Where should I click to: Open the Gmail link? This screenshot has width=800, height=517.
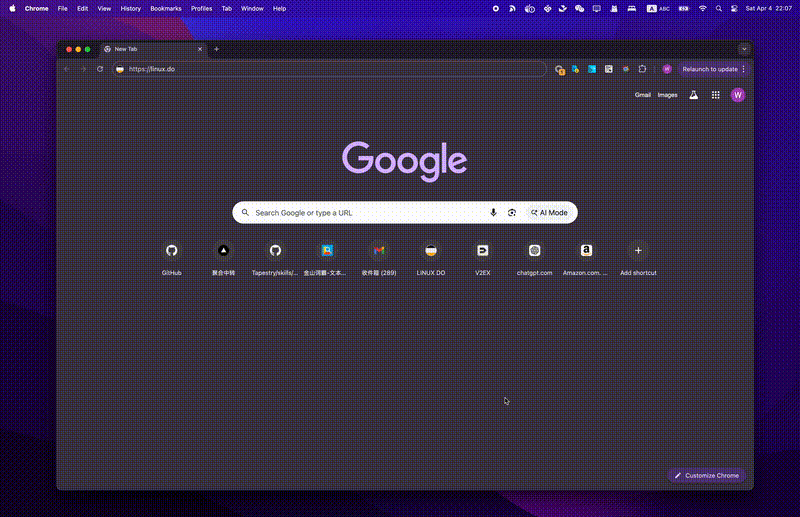(x=642, y=95)
